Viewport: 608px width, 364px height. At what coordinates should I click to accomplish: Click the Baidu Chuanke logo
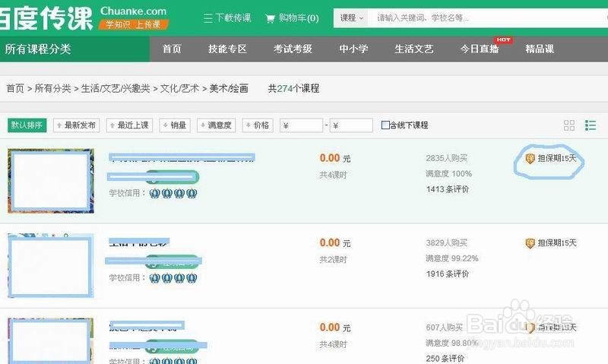46,17
